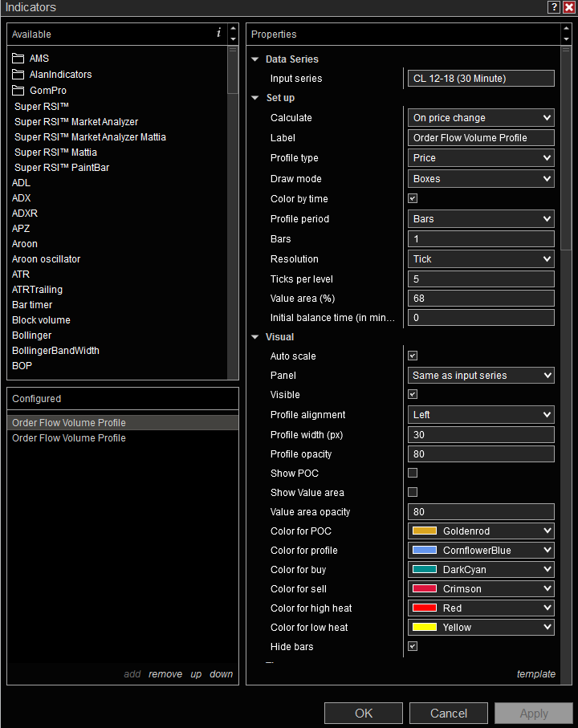The height and width of the screenshot is (728, 578).
Task: Click the Bars value field
Action: pos(481,239)
